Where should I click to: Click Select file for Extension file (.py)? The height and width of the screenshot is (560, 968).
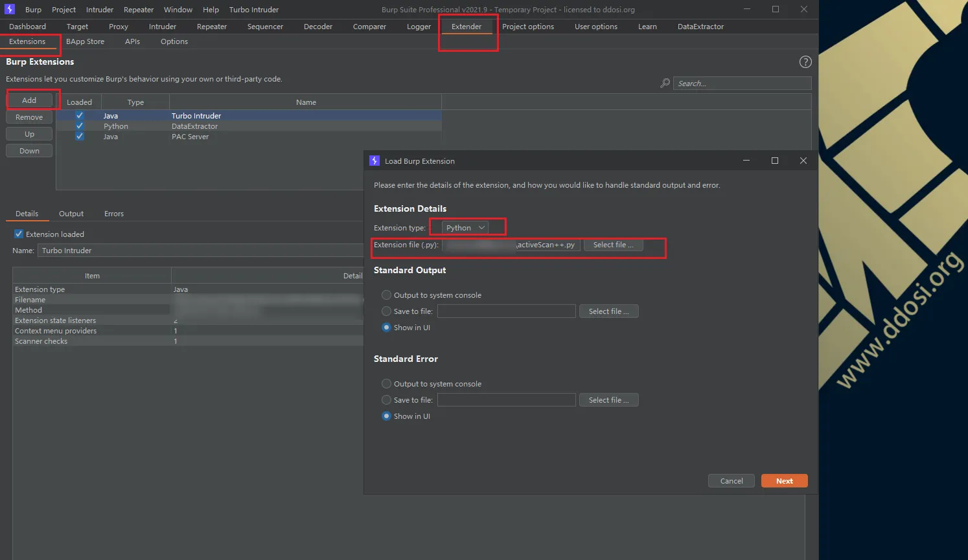pyautogui.click(x=614, y=245)
